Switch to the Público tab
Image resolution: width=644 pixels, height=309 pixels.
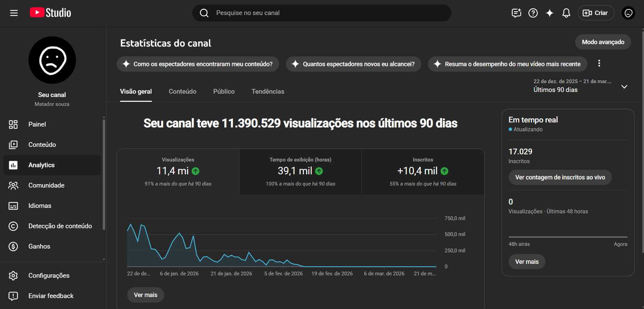[x=224, y=91]
